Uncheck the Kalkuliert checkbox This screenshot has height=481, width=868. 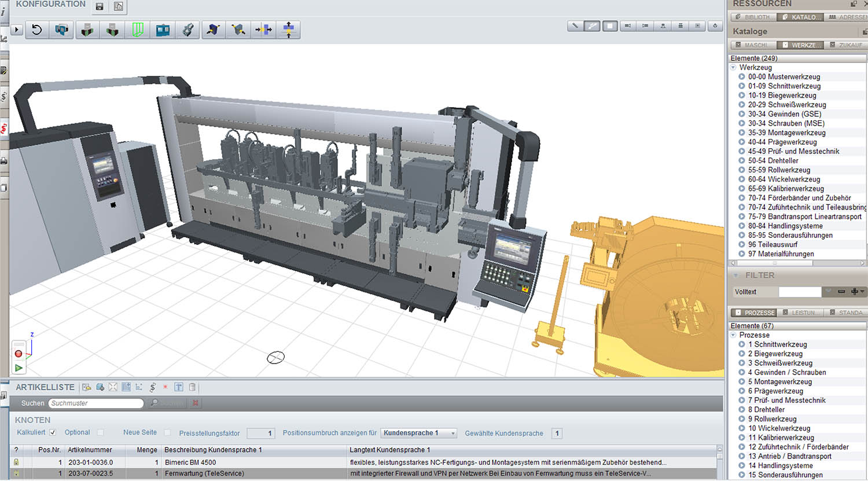pyautogui.click(x=53, y=432)
